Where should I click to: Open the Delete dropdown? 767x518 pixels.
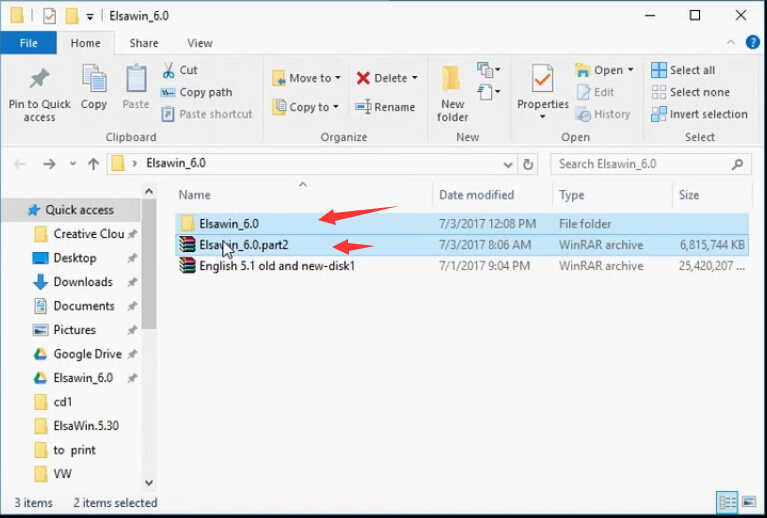click(x=386, y=78)
